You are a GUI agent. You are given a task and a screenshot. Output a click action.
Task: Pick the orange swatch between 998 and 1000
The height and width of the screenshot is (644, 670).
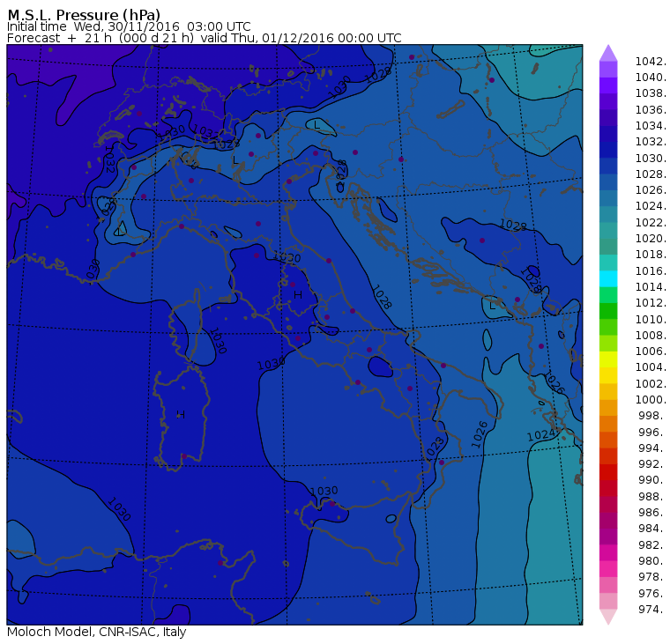coord(608,407)
